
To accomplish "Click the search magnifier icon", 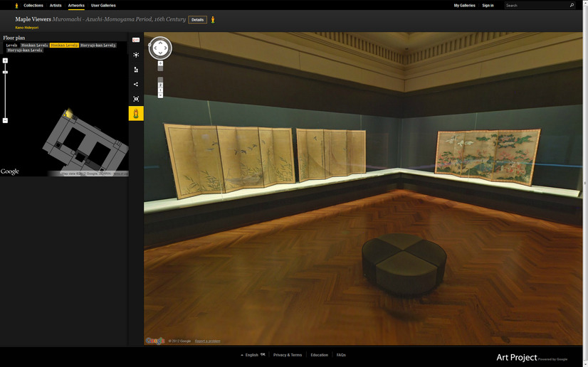I will pyautogui.click(x=572, y=5).
